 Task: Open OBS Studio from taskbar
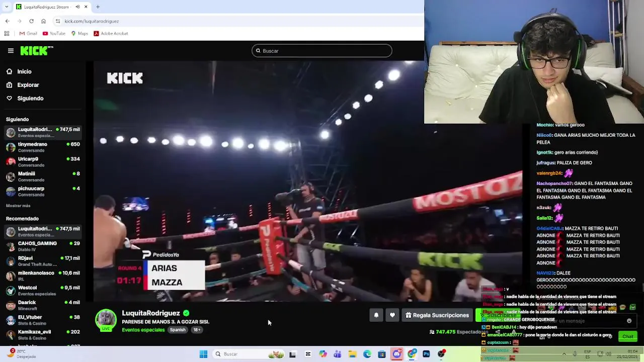pyautogui.click(x=441, y=354)
